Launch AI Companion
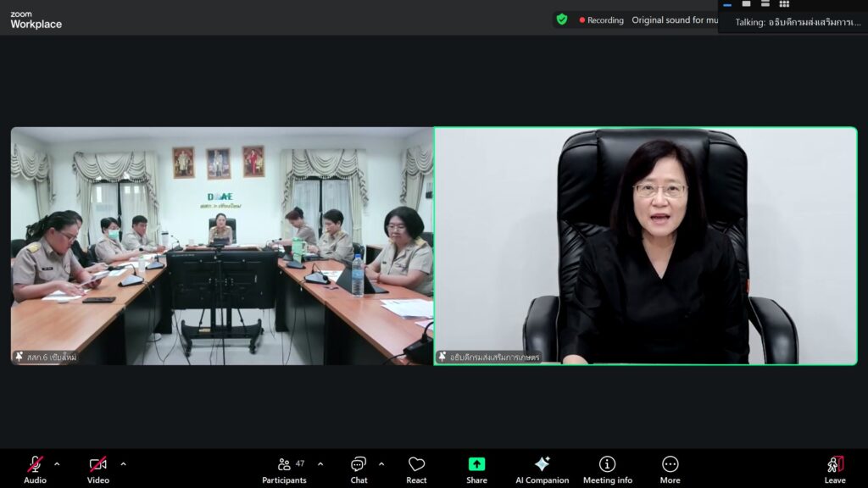The height and width of the screenshot is (488, 868). [542, 469]
